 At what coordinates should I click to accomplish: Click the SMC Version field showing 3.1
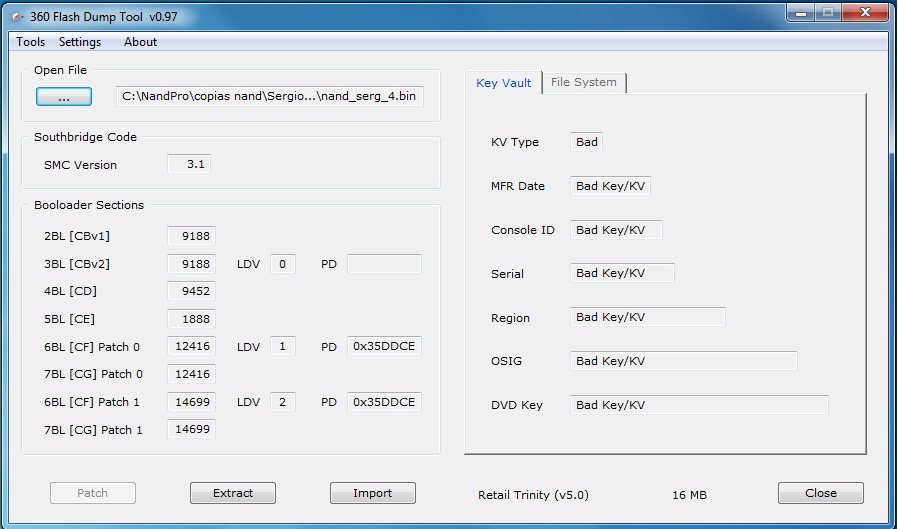pyautogui.click(x=188, y=165)
